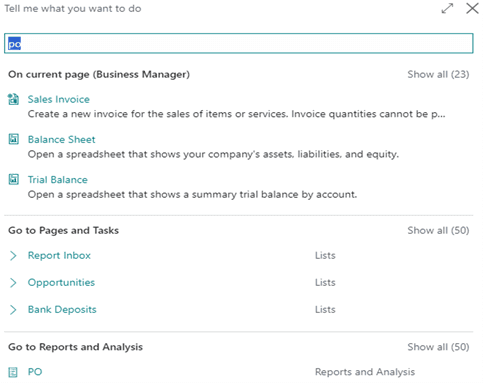Open the Trial Balance link
Image resolution: width=483 pixels, height=383 pixels.
(x=58, y=180)
